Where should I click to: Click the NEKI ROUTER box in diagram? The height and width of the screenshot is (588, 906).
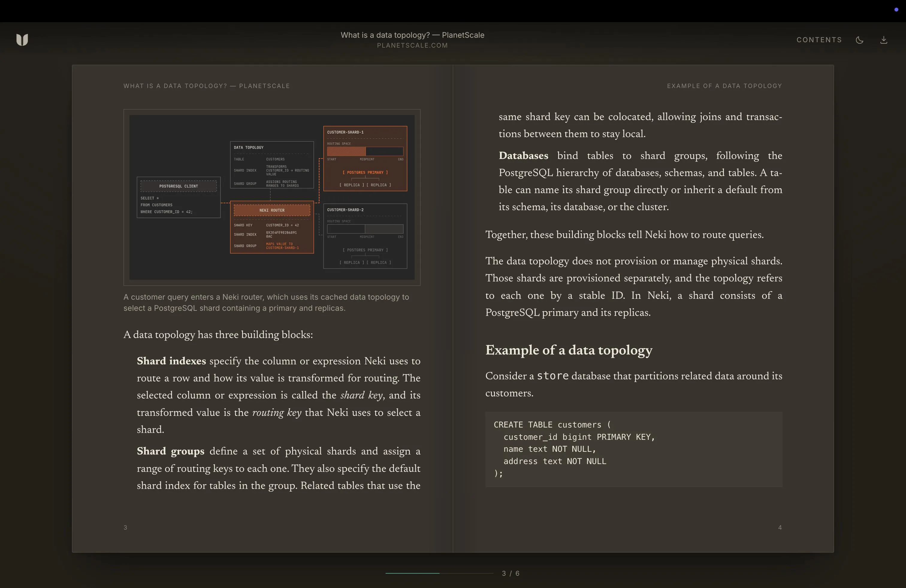coord(272,210)
